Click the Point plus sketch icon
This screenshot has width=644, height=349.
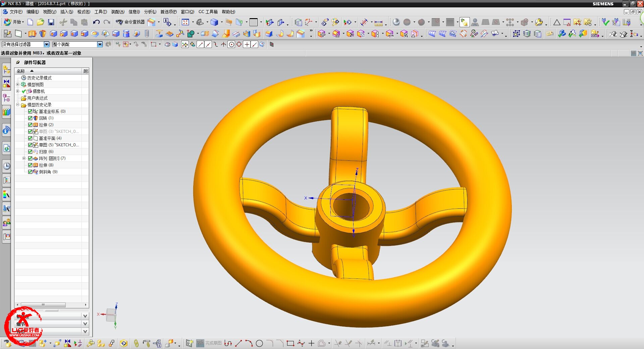point(311,343)
